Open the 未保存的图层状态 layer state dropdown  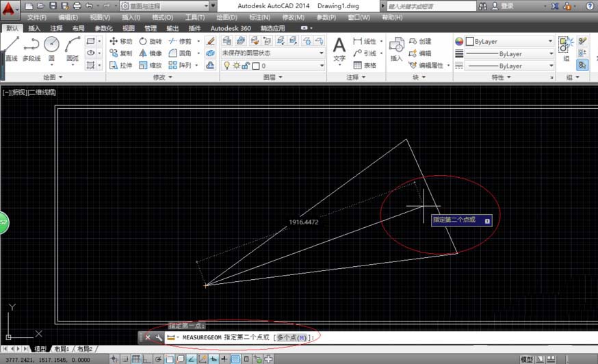coord(272,53)
